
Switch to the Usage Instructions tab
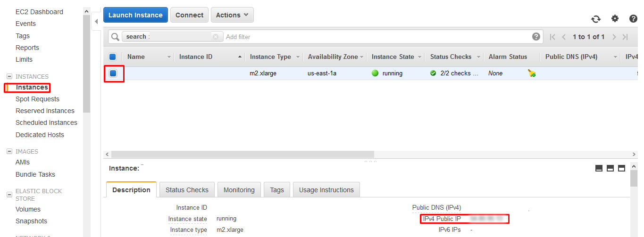click(x=326, y=190)
